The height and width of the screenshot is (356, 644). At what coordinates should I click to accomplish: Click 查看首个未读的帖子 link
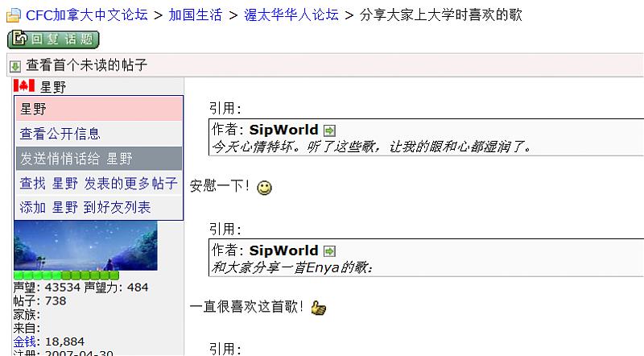coord(87,65)
